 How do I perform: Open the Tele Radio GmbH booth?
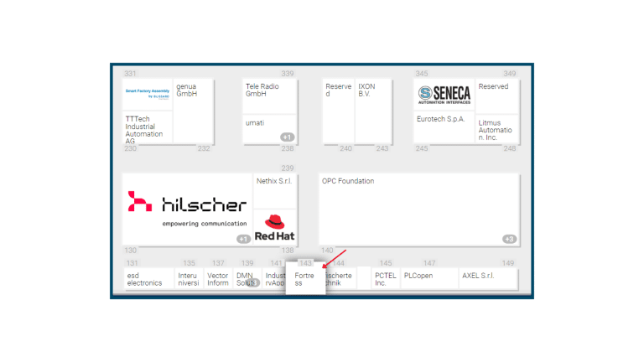click(x=269, y=96)
